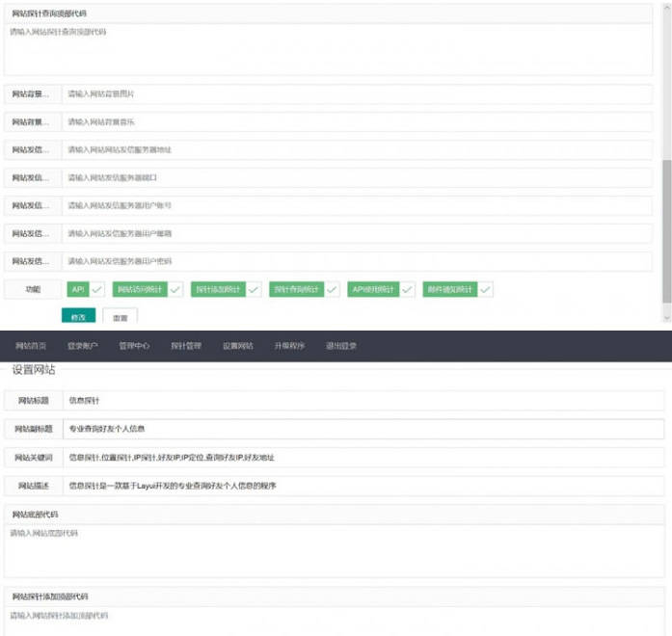Toggle the API function checkbox

(x=86, y=289)
